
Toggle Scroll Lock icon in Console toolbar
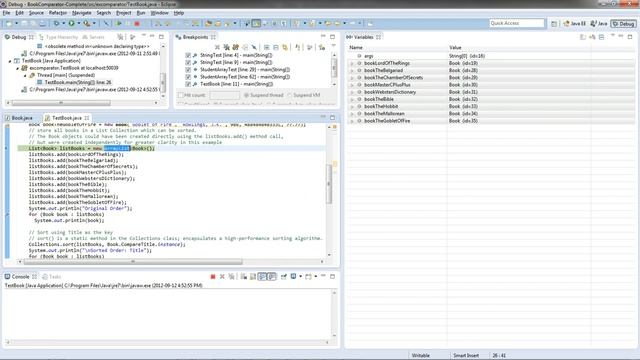click(x=253, y=277)
